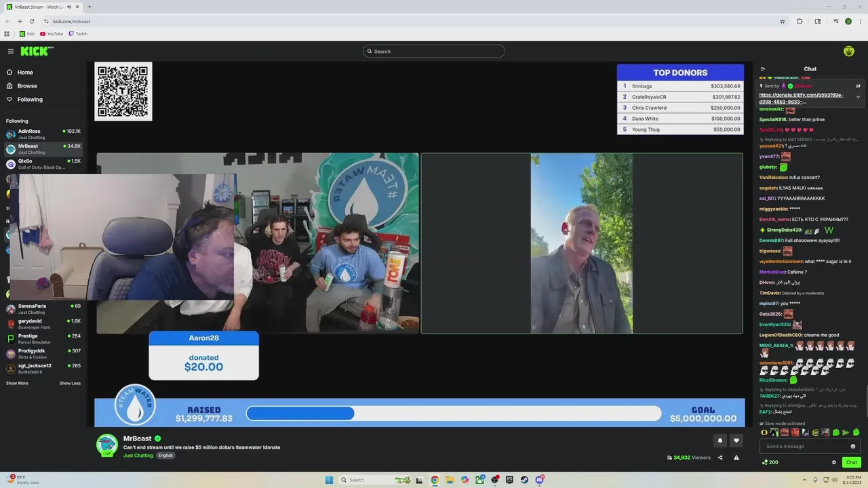This screenshot has width=868, height=488.
Task: Open QixSo channel in the Following list
Action: (43, 164)
